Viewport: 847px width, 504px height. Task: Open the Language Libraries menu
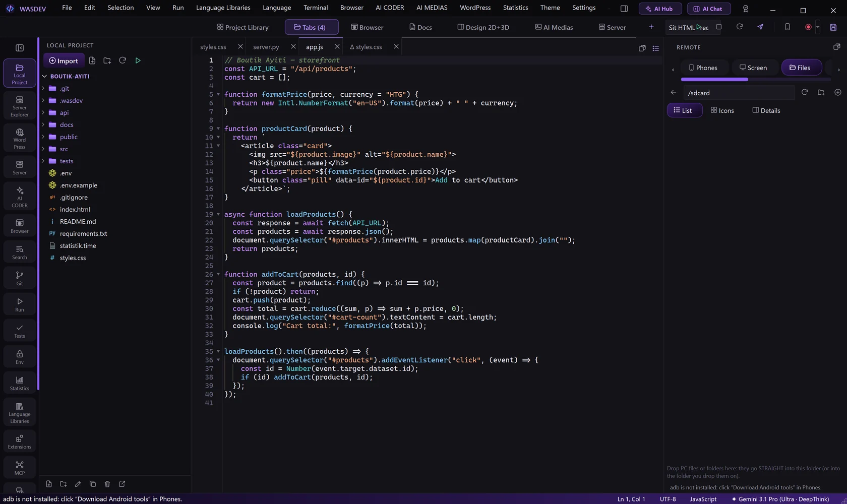click(223, 8)
